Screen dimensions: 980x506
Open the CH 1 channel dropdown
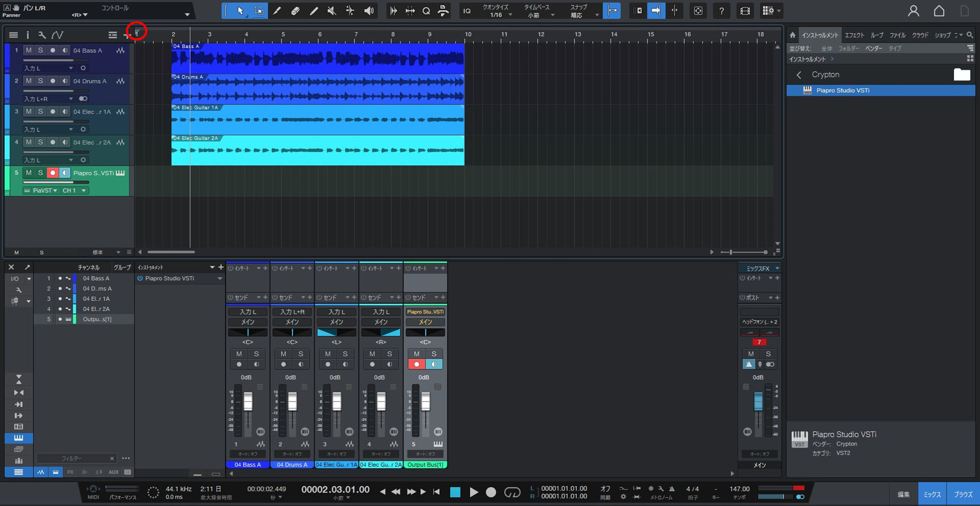(x=74, y=191)
